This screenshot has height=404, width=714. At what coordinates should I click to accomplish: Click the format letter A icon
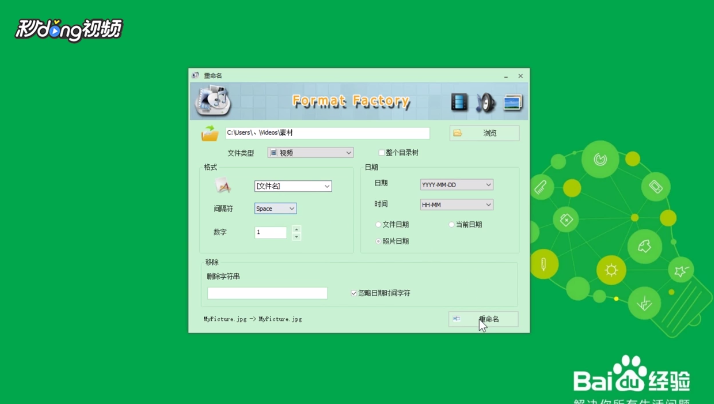pos(223,185)
